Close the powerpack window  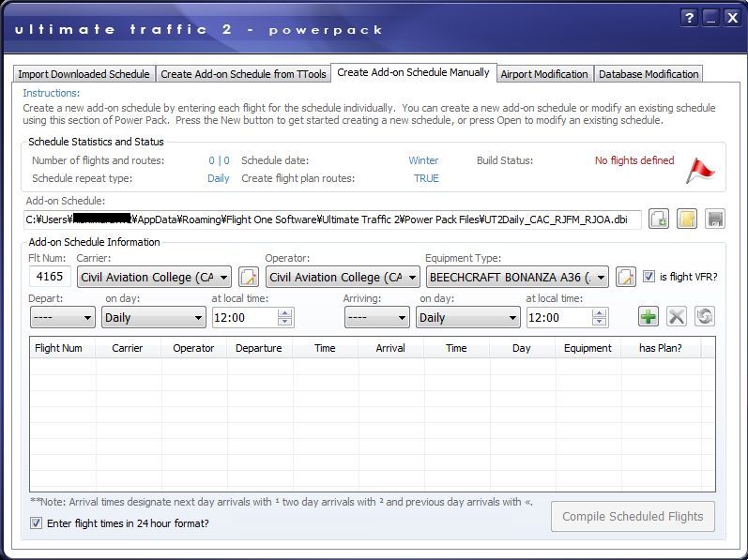click(732, 18)
